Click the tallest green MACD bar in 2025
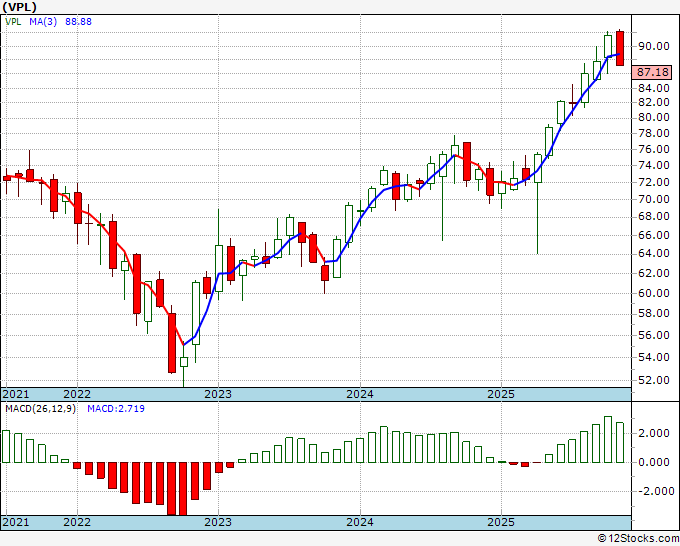The height and width of the screenshot is (546, 680). 608,439
